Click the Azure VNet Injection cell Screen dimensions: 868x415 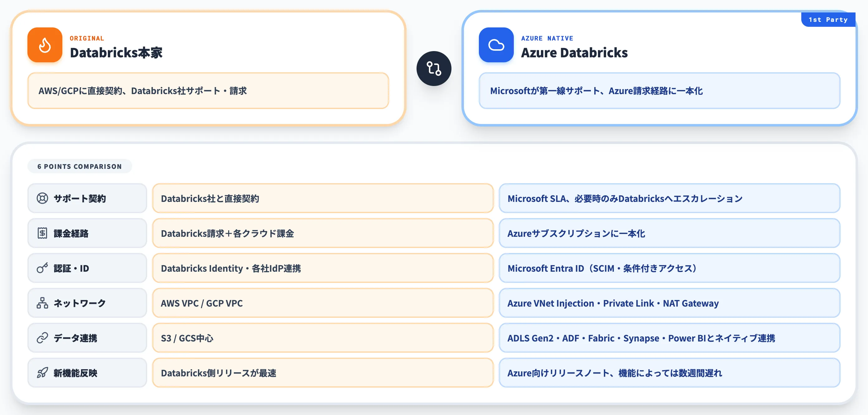pyautogui.click(x=669, y=303)
